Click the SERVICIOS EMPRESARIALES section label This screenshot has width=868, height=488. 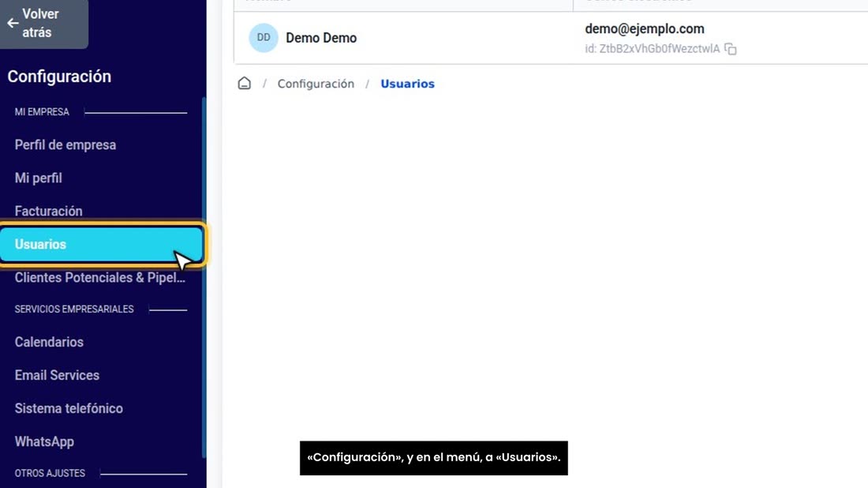74,309
